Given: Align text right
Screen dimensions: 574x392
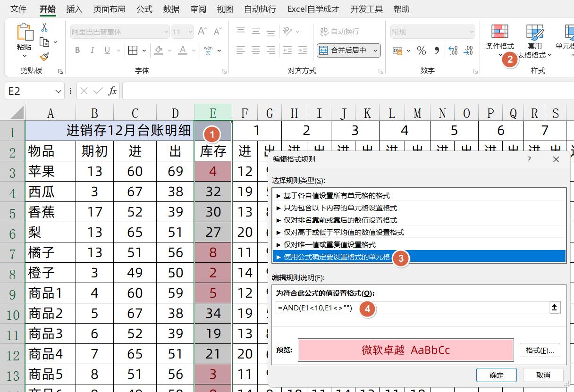Looking at the screenshot, I should pos(271,50).
